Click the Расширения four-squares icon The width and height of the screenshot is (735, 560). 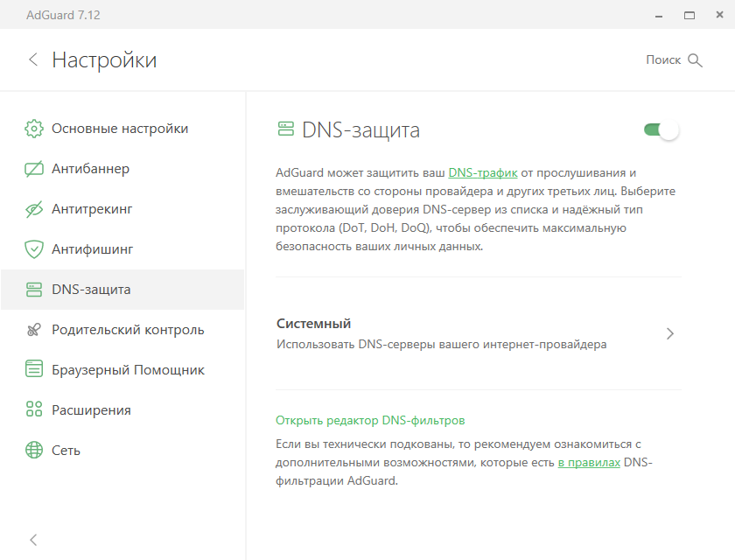pos(34,409)
